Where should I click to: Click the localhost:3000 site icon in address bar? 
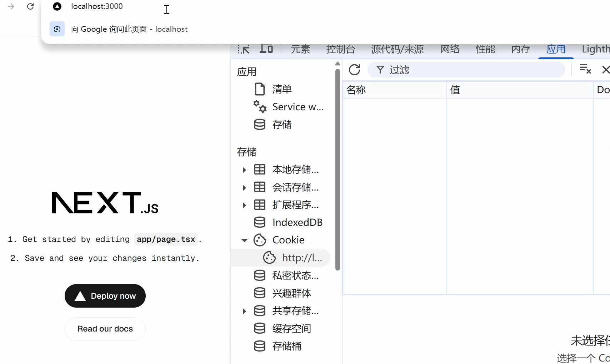57,6
